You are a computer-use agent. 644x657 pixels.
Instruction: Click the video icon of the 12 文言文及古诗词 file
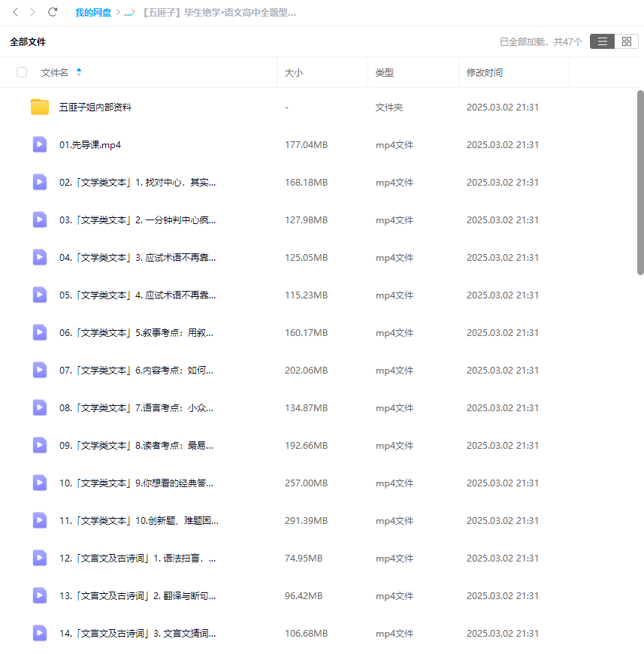39,558
